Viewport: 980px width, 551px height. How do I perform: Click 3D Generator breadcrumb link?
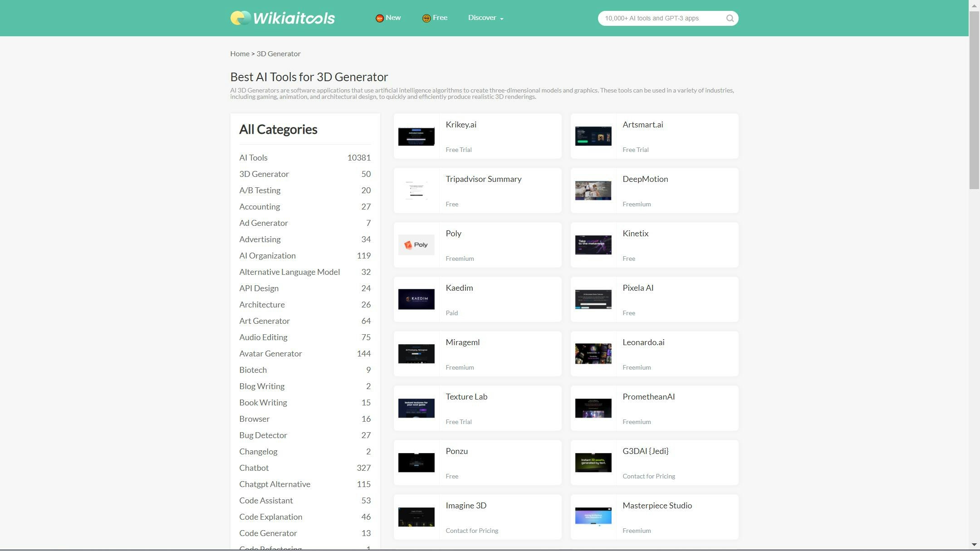pyautogui.click(x=279, y=54)
